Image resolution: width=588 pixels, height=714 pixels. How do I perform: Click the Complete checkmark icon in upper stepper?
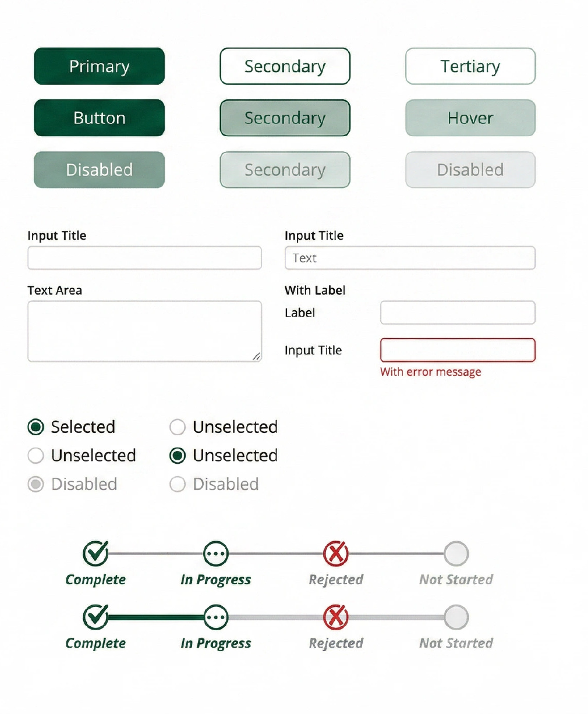tap(95, 553)
